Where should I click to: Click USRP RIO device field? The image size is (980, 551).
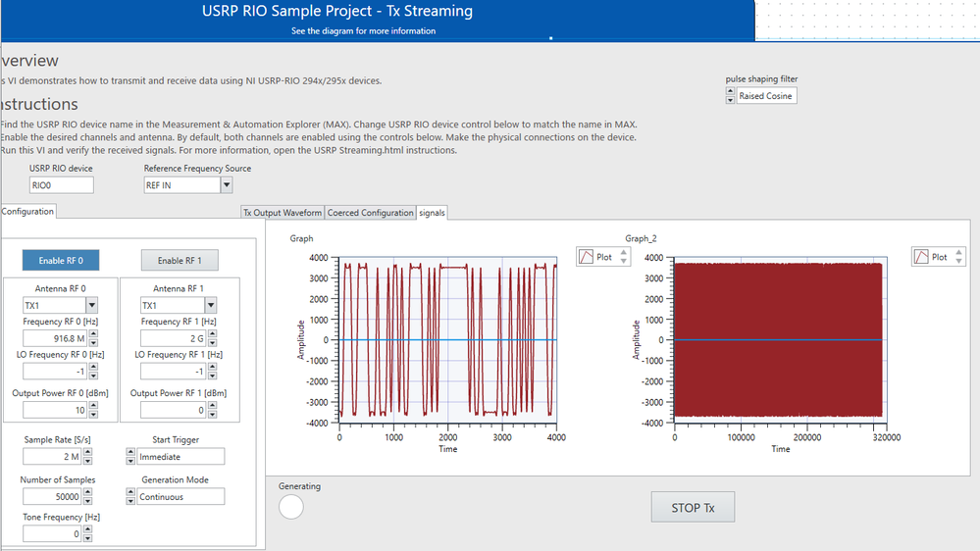pos(61,185)
